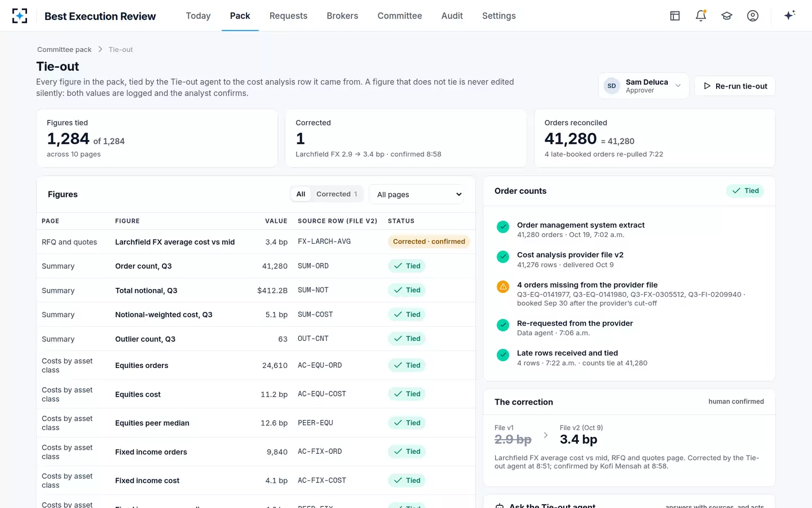Screen dimensions: 812x508
Task: Click Tied status for Order count, Q3
Action: pyautogui.click(x=407, y=266)
